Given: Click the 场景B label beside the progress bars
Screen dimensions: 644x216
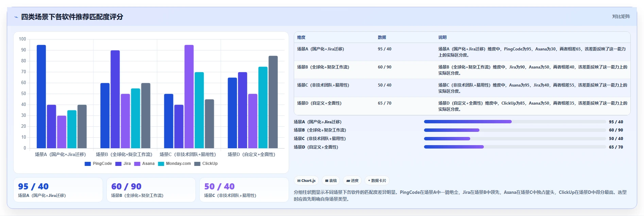Looking at the screenshot, I should point(320,130).
